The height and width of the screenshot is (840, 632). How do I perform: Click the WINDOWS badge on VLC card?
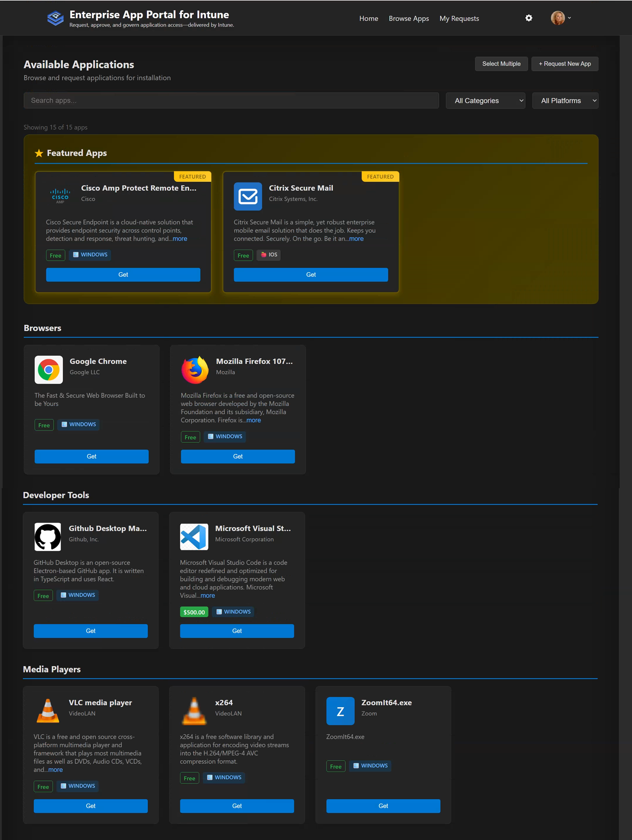coord(78,786)
